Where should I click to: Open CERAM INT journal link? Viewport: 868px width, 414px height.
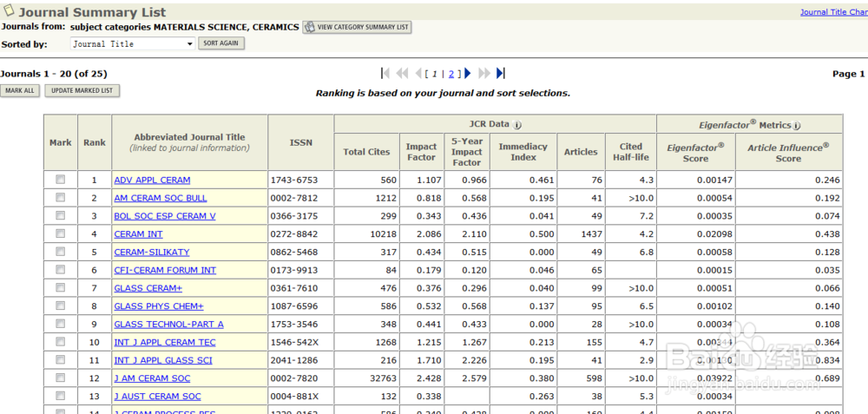138,234
